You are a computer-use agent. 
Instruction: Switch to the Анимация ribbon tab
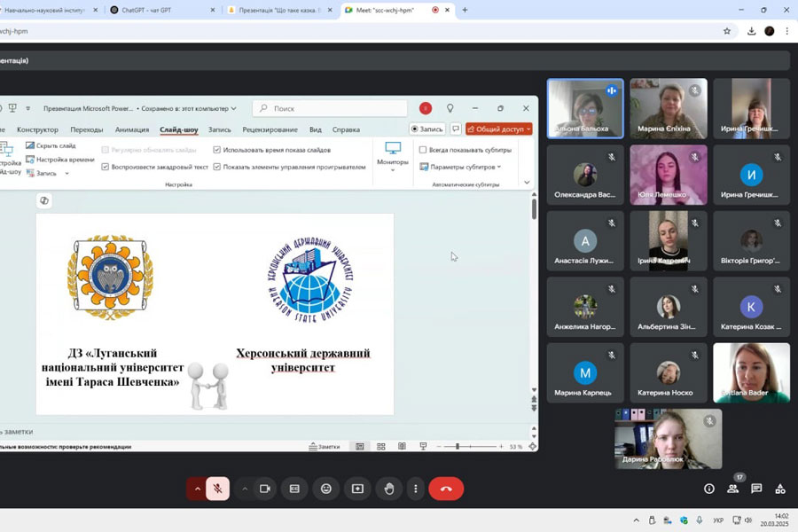pos(132,129)
